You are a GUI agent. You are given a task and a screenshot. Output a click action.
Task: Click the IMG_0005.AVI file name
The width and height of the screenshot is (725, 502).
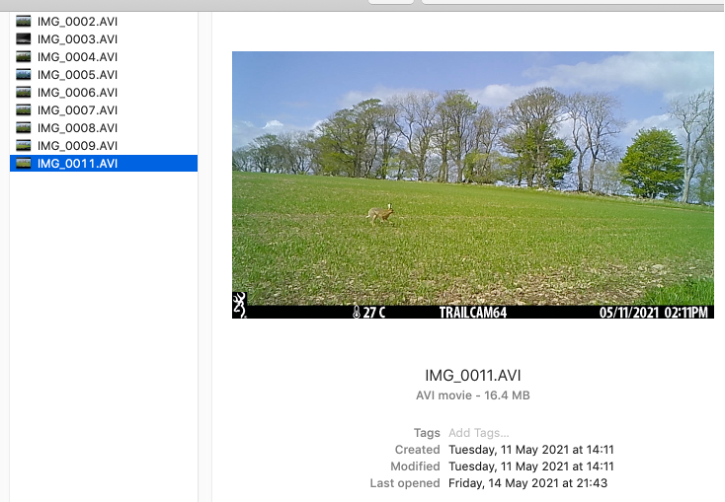[x=78, y=75]
